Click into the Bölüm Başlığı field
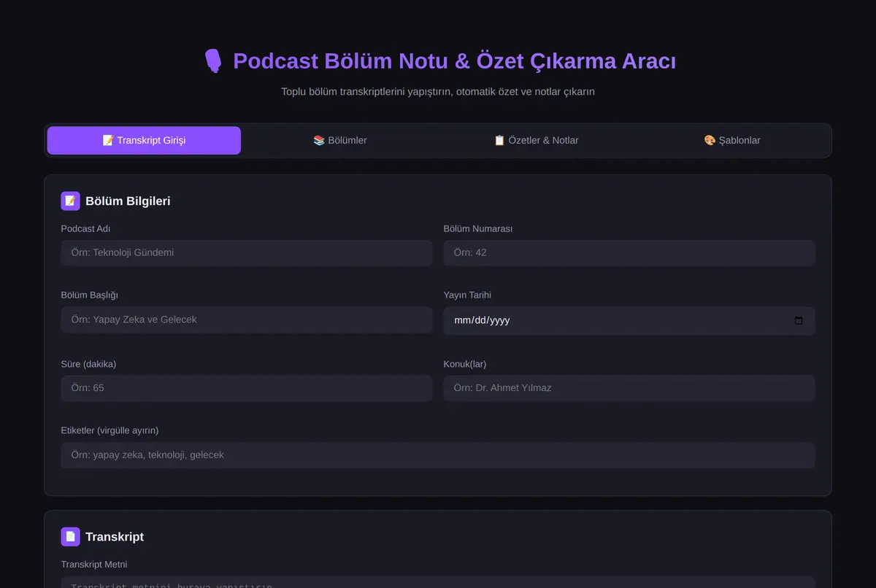This screenshot has width=876, height=588. pyautogui.click(x=247, y=320)
